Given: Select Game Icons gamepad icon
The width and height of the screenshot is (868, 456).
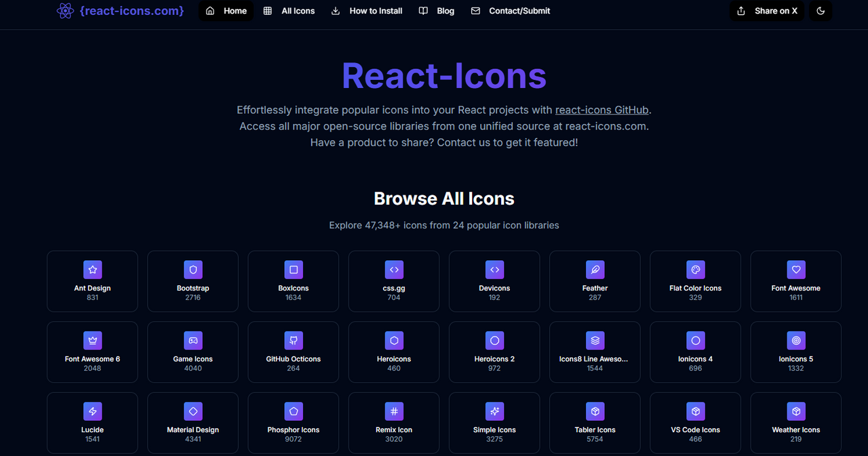Looking at the screenshot, I should tap(193, 341).
